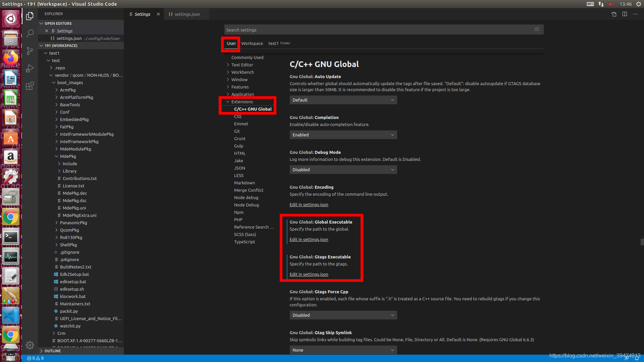This screenshot has height=362, width=644.
Task: Switch to settings.json editor tab
Action: coord(187,14)
